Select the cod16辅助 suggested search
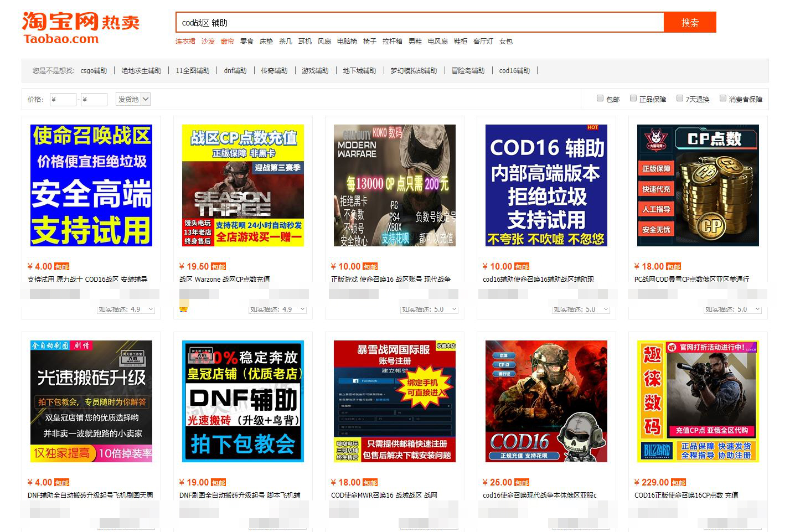The image size is (795, 532). [514, 71]
